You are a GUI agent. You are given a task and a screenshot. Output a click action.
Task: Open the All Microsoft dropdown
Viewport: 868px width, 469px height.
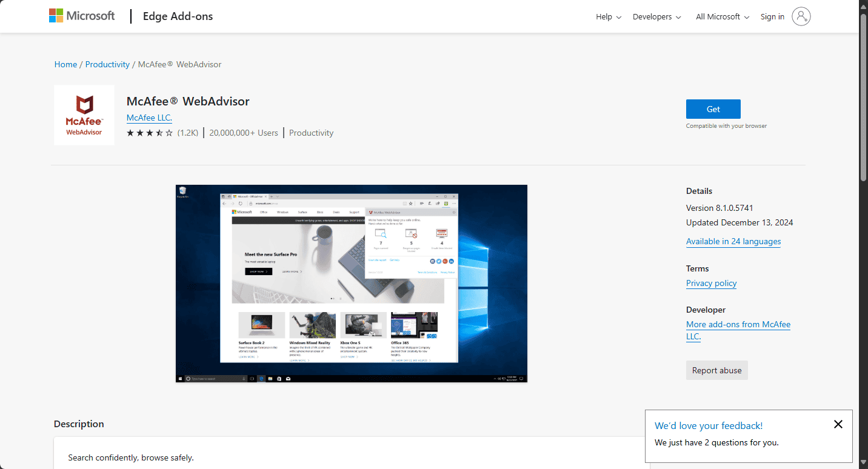pyautogui.click(x=723, y=17)
